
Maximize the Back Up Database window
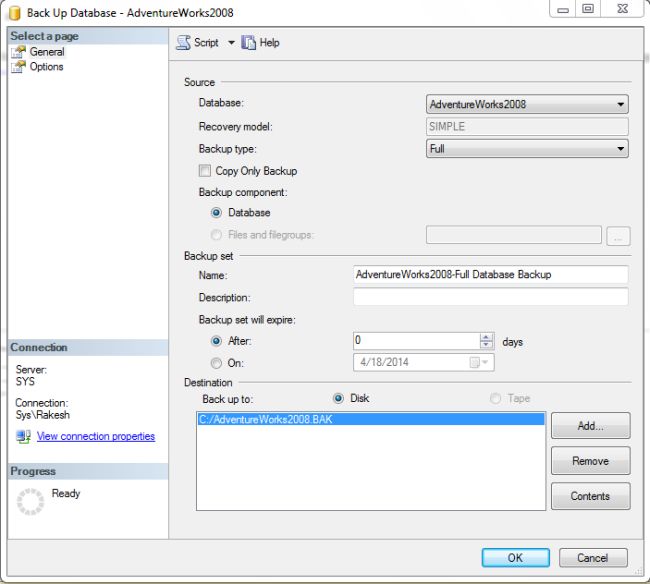[588, 9]
